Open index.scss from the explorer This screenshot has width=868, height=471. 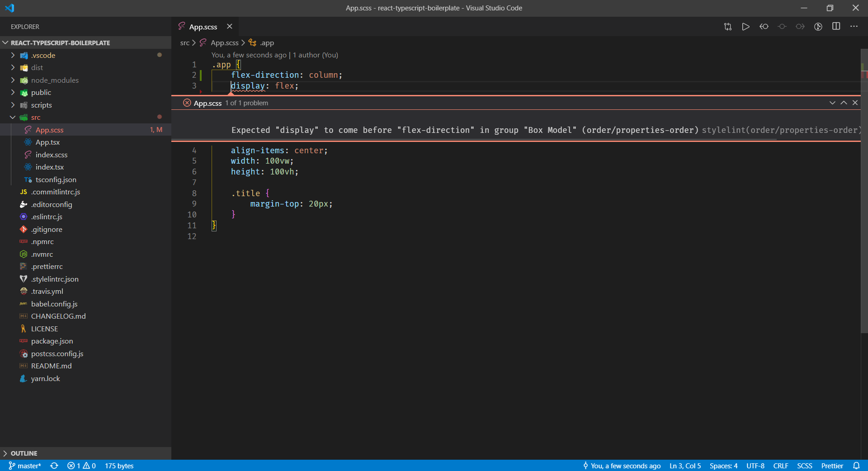pos(86,155)
